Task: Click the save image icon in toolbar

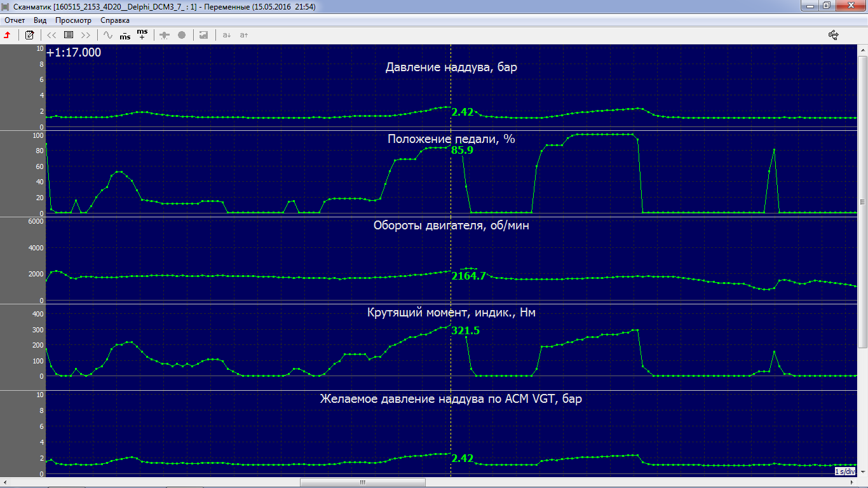Action: coord(203,35)
